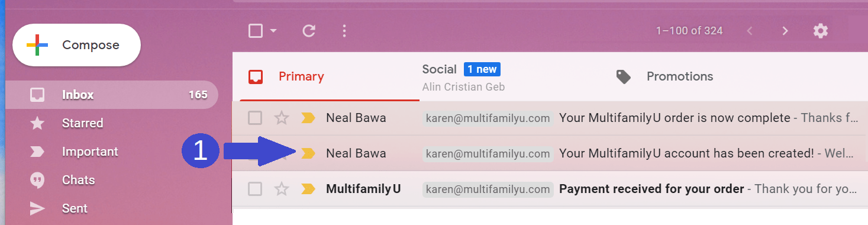The height and width of the screenshot is (225, 868).
Task: Refresh the inbox with the reload icon
Action: (309, 31)
